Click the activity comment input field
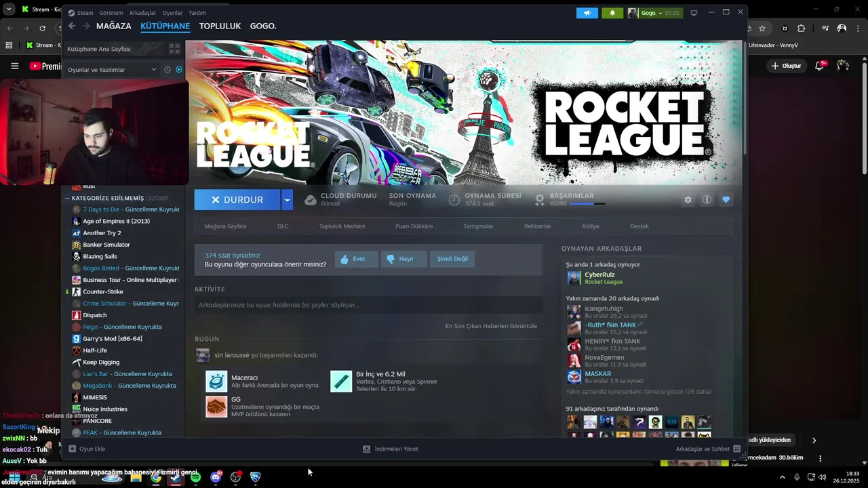The image size is (868, 488). pyautogui.click(x=368, y=305)
